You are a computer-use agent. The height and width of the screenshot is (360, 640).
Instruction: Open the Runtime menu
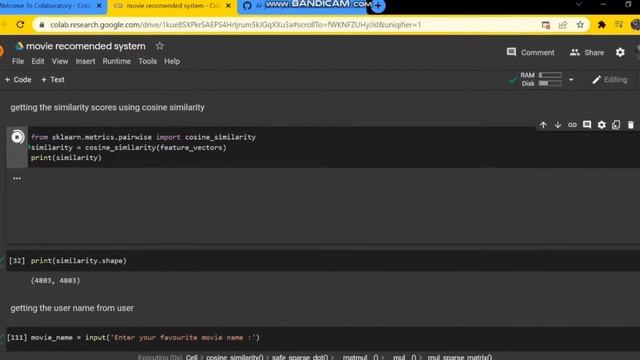click(117, 61)
